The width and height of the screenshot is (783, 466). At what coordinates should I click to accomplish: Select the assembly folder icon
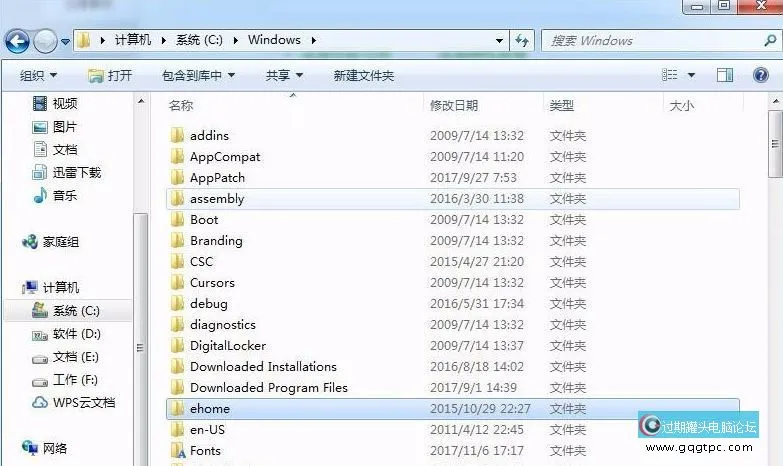(177, 198)
